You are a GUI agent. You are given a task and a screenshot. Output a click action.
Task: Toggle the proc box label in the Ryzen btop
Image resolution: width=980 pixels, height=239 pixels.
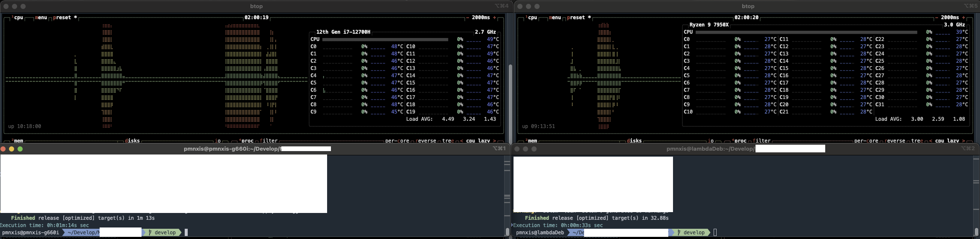click(739, 140)
